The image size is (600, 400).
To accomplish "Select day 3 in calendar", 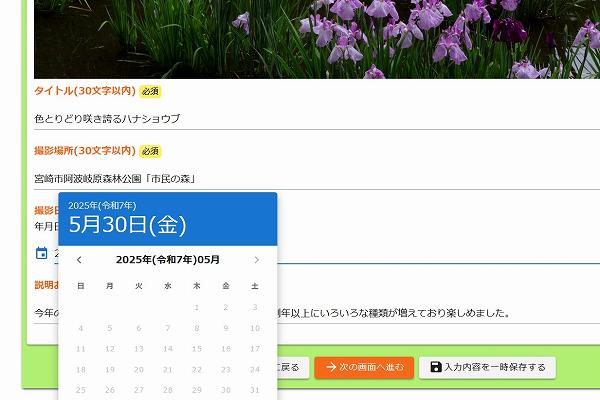I will coord(255,307).
